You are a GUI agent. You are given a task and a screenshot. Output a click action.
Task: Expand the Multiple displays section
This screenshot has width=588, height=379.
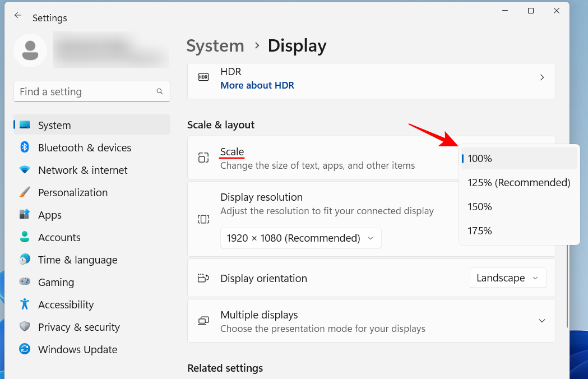tap(542, 321)
